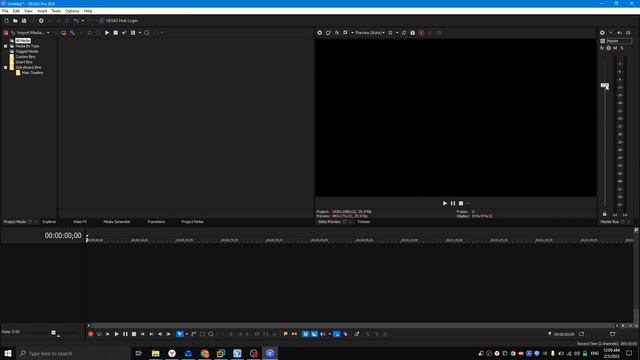640x360 pixels.
Task: Stop preview in Project Media toolbar
Action: pos(116,33)
